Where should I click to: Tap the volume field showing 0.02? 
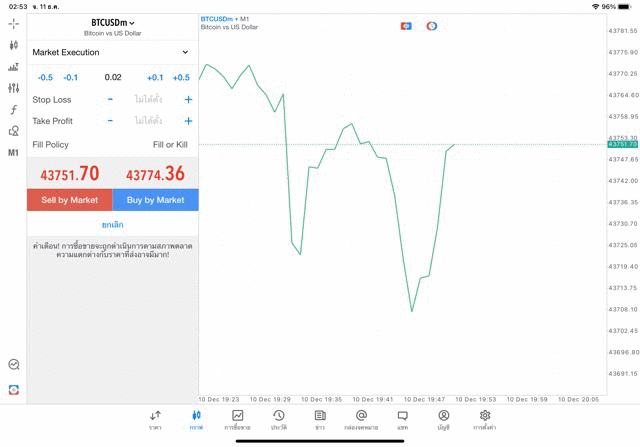click(x=112, y=77)
